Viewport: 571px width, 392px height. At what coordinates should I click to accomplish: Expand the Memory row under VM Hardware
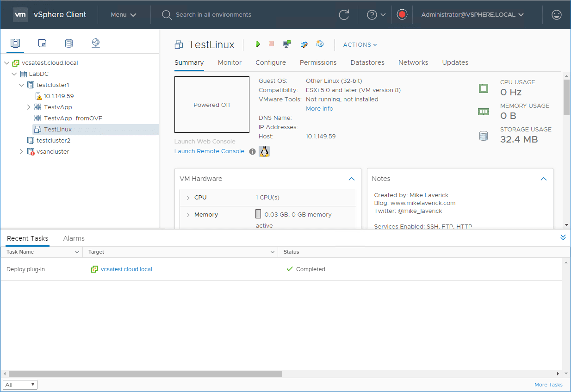188,214
